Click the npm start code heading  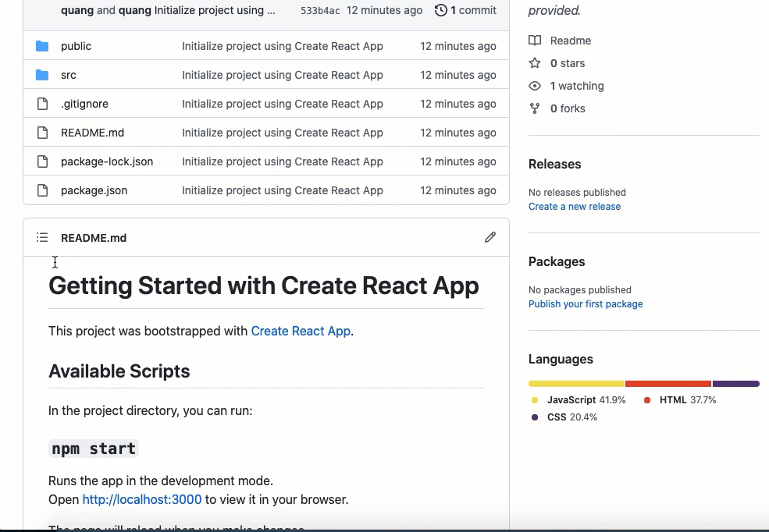click(94, 449)
